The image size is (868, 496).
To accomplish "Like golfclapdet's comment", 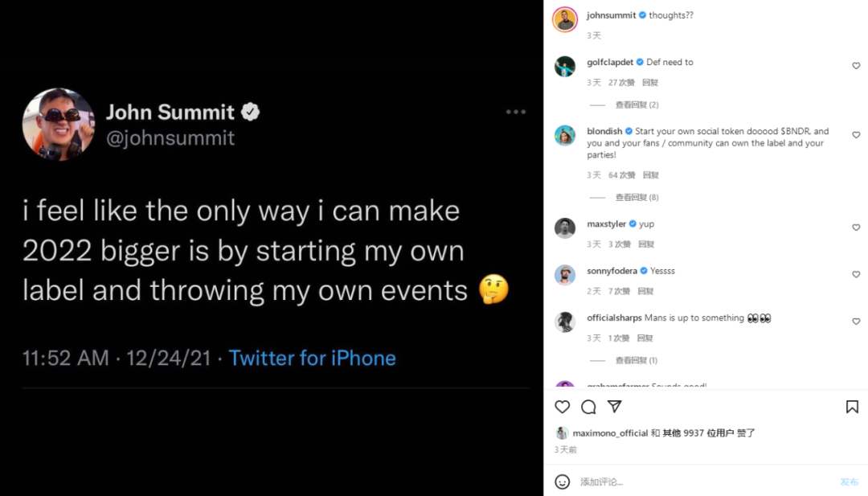I will [856, 66].
